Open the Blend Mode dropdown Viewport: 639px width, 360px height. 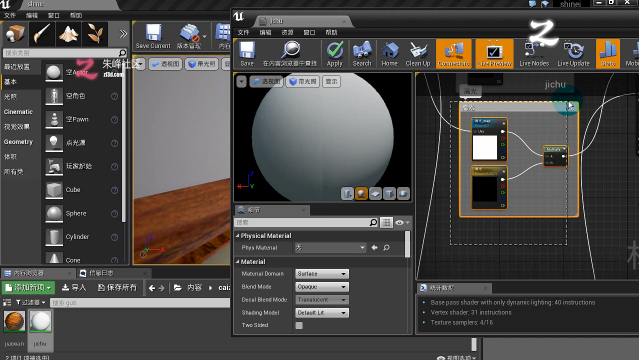coord(322,287)
